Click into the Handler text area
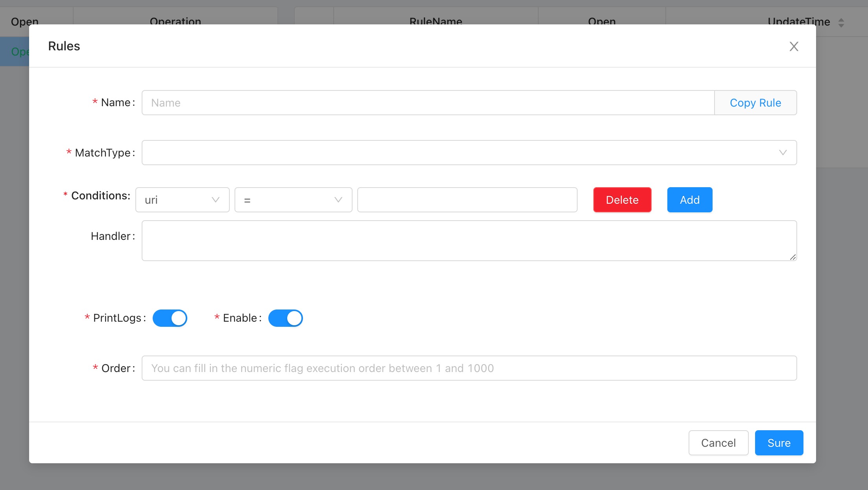 point(469,241)
